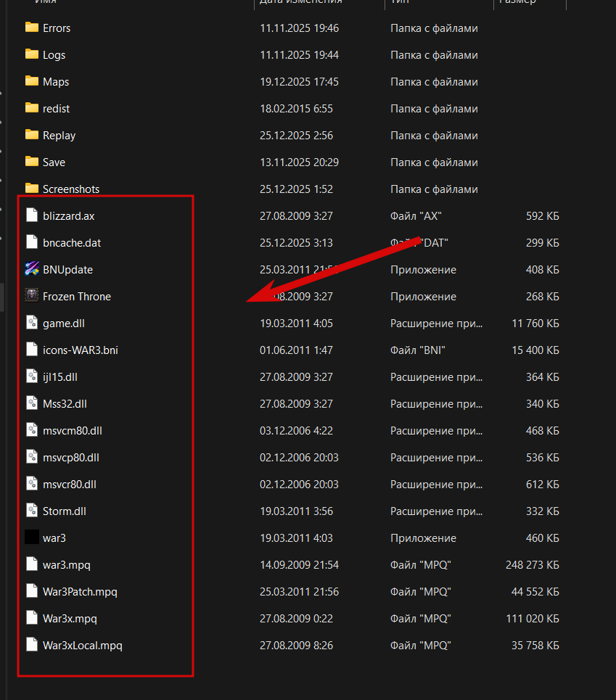Screen dimensions: 616x700
Task: Select the file name war3.mpq
Action: coord(67,565)
